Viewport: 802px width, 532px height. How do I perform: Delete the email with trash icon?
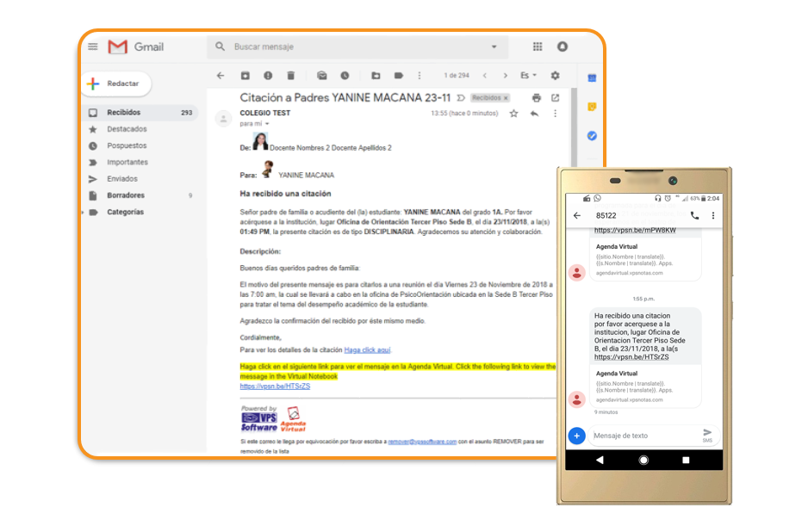290,76
